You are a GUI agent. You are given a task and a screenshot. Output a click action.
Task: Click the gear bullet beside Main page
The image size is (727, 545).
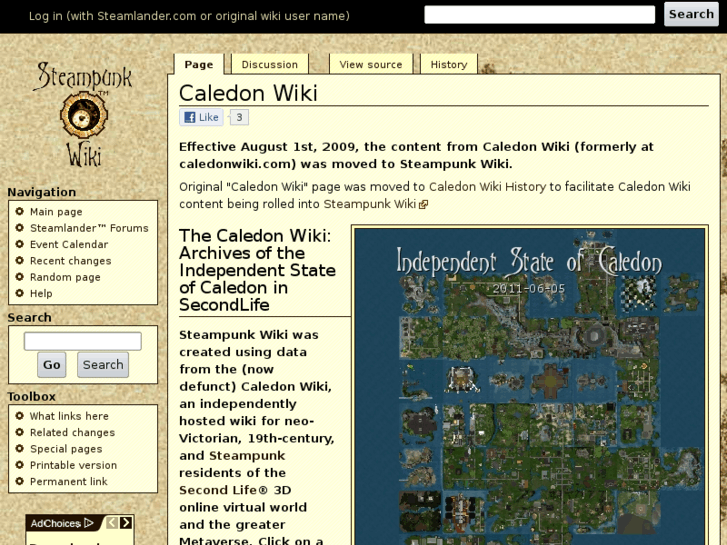tap(19, 212)
